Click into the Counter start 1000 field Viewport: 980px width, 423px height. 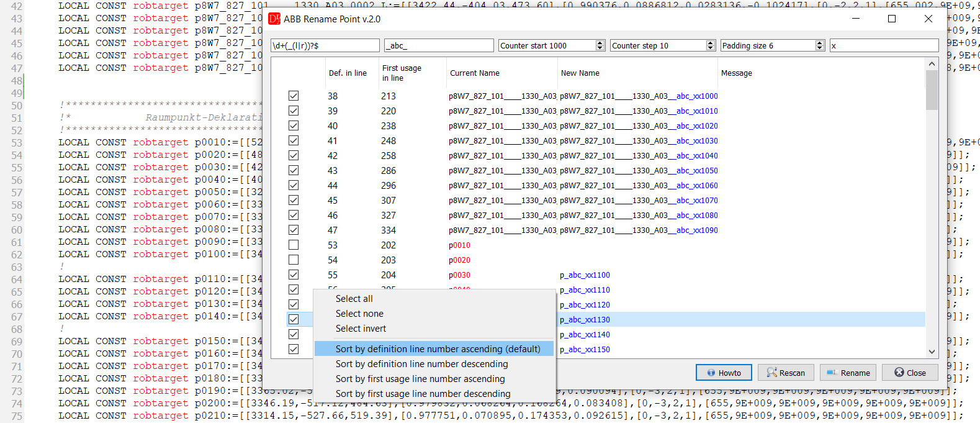tap(547, 45)
